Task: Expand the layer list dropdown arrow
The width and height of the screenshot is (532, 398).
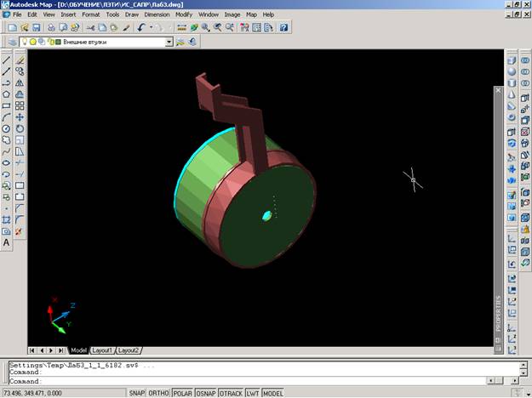Action: [x=169, y=42]
